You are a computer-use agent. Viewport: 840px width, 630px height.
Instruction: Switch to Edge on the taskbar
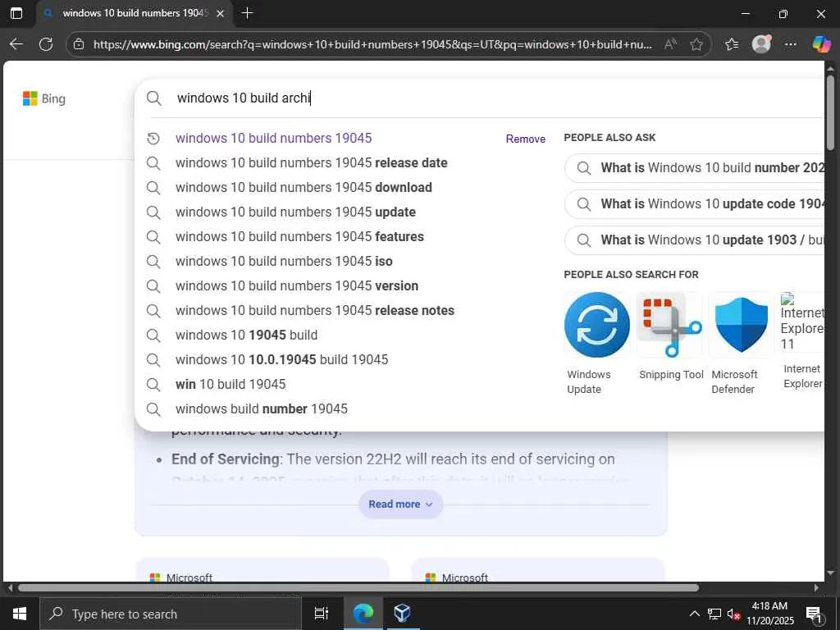click(x=363, y=614)
